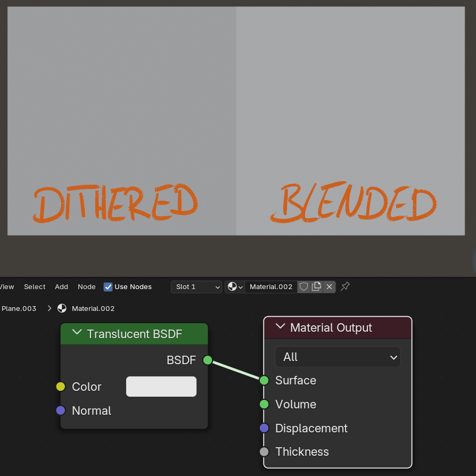
Task: Unlink the material with the X icon
Action: point(329,287)
